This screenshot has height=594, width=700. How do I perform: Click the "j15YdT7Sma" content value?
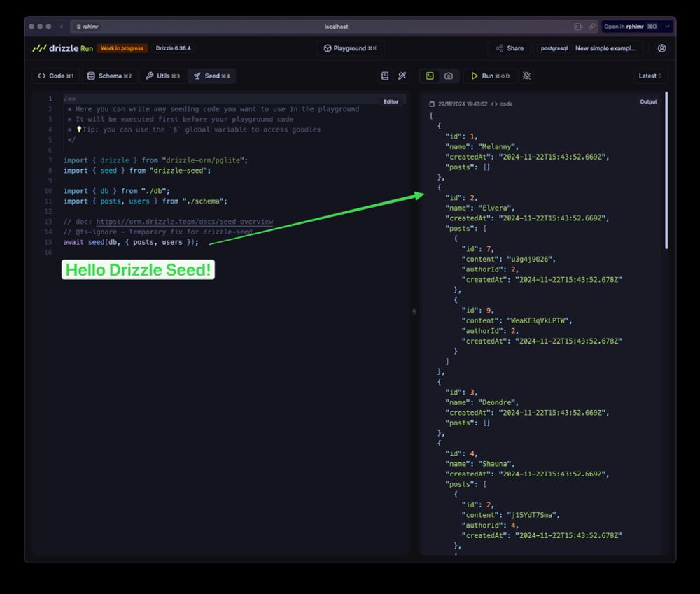point(533,515)
